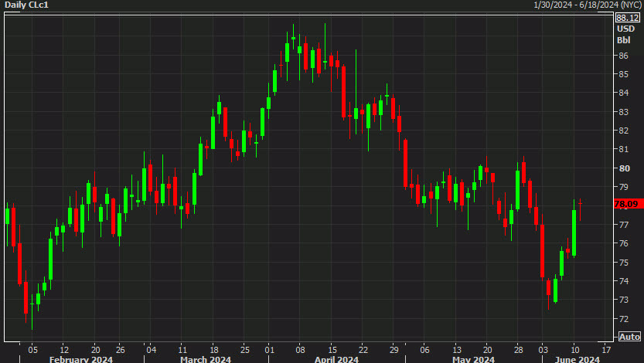Viewport: 644px width, 363px height.
Task: Click the 12 date tick in February
Action: click(64, 350)
